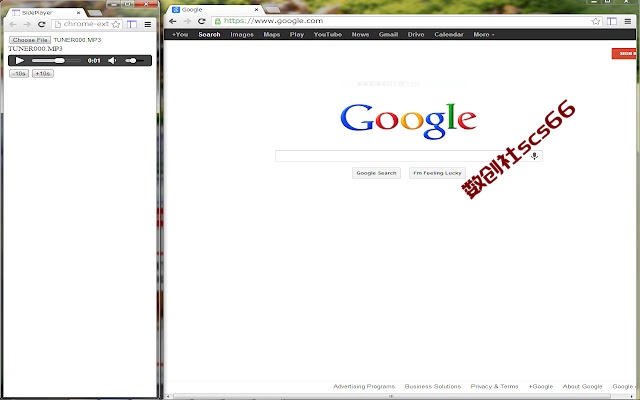Open Drive in the Google bar
This screenshot has width=640, height=400.
pyautogui.click(x=416, y=35)
